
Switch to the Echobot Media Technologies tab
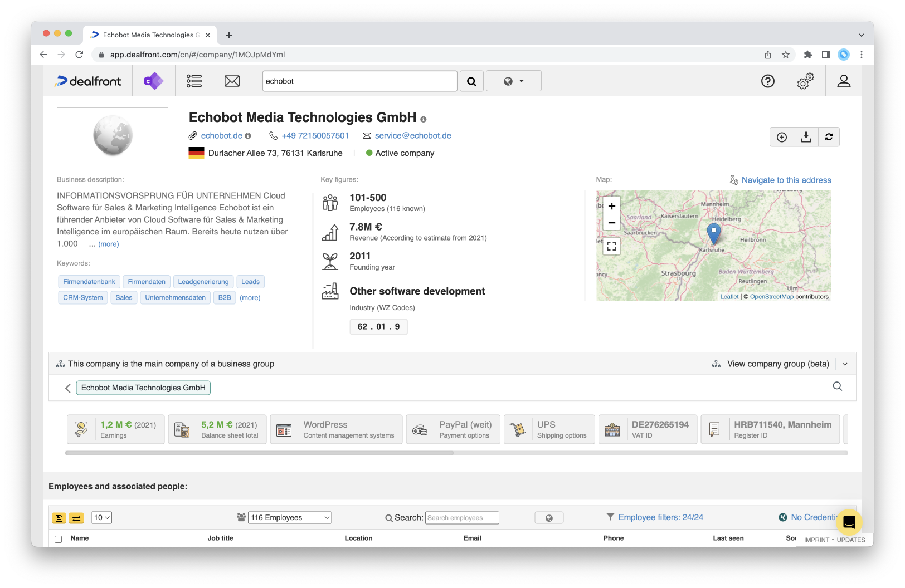click(150, 35)
